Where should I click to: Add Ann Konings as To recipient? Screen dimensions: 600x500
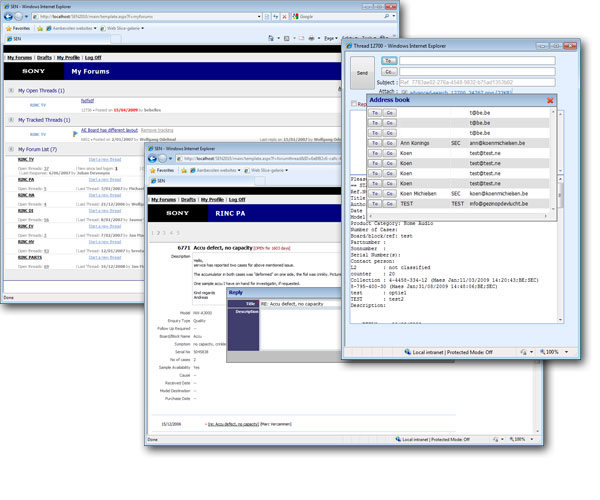coord(375,143)
